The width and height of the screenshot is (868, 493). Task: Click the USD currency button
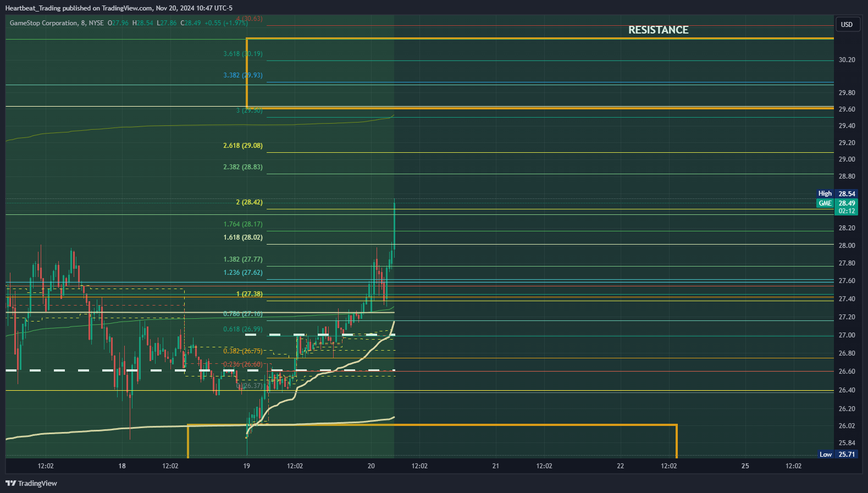pyautogui.click(x=847, y=25)
